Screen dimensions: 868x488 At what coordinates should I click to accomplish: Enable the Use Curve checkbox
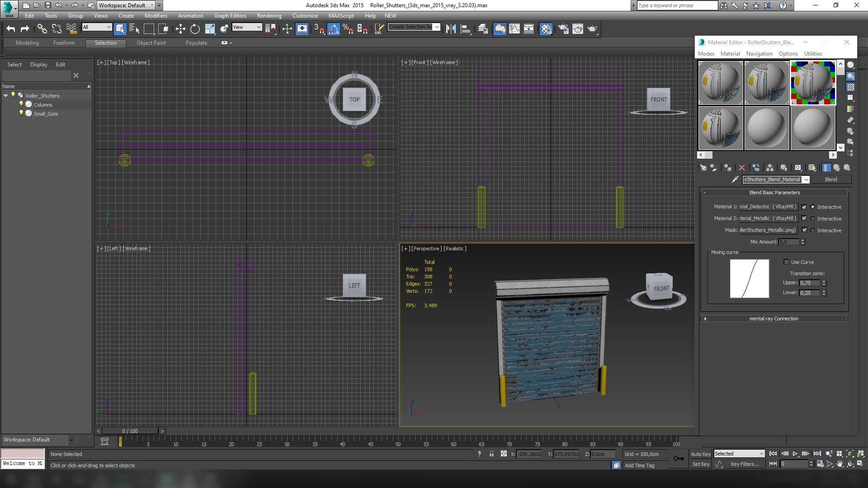[786, 262]
